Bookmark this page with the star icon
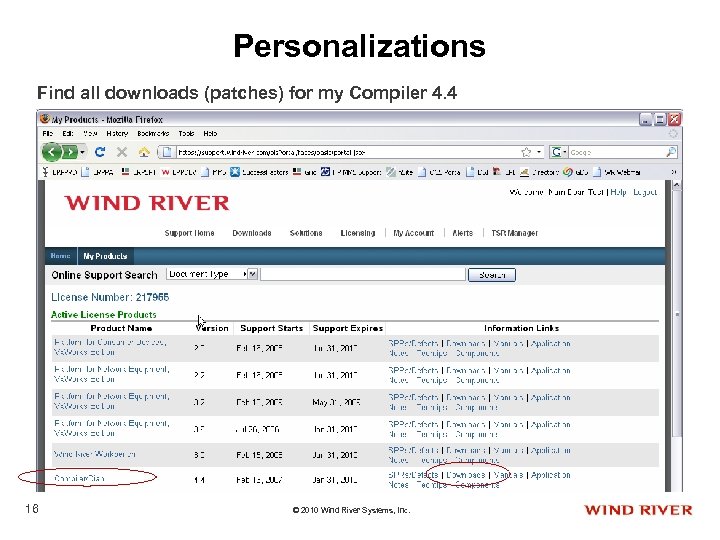The image size is (720, 540). tap(526, 152)
